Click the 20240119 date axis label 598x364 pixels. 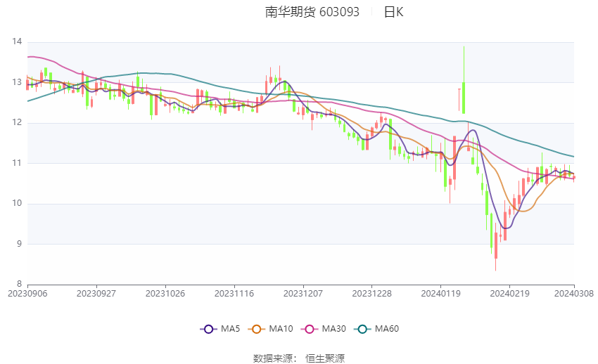tap(441, 294)
